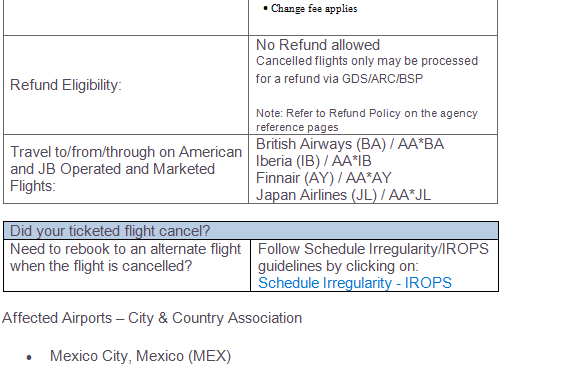The height and width of the screenshot is (376, 580).
Task: Click the 'Change fee applies' bullet text
Action: point(314,9)
